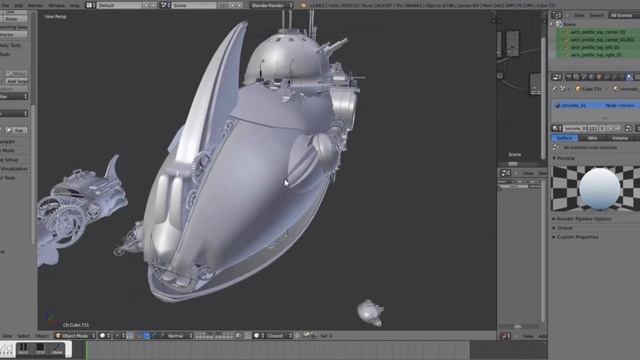Click second visible layer button group
The image size is (640, 360).
coord(224,336)
